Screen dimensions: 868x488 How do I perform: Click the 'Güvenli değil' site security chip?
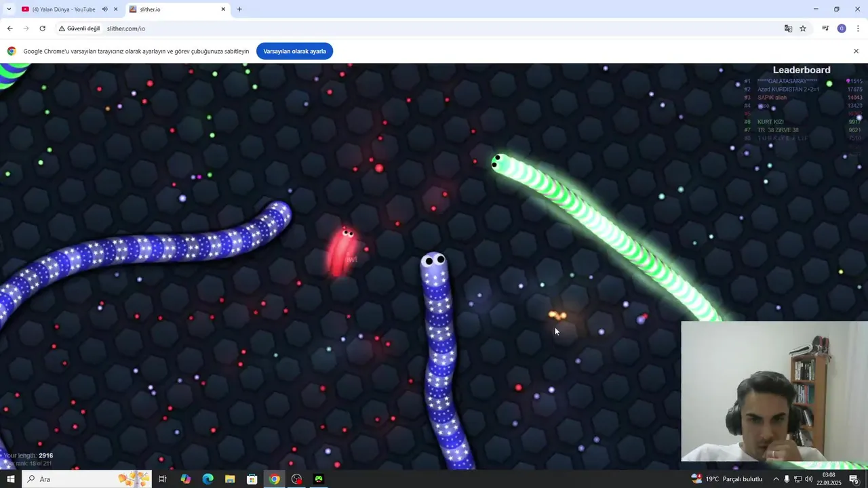click(x=79, y=28)
